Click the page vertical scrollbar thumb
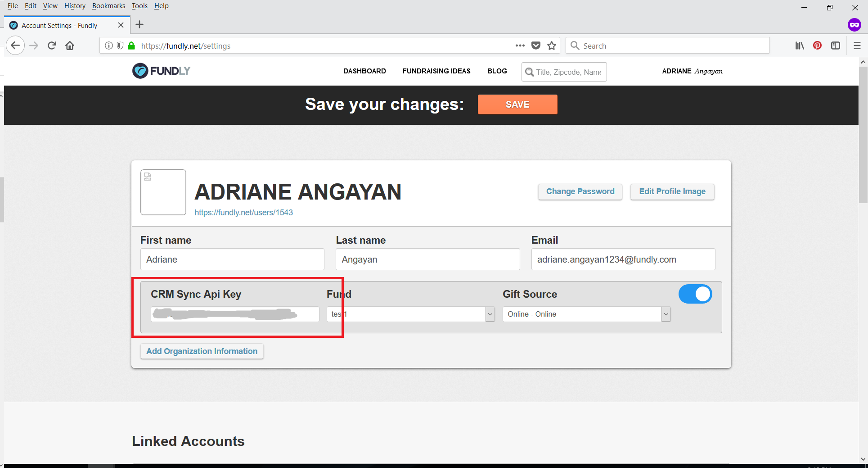Image resolution: width=868 pixels, height=468 pixels. 863,135
